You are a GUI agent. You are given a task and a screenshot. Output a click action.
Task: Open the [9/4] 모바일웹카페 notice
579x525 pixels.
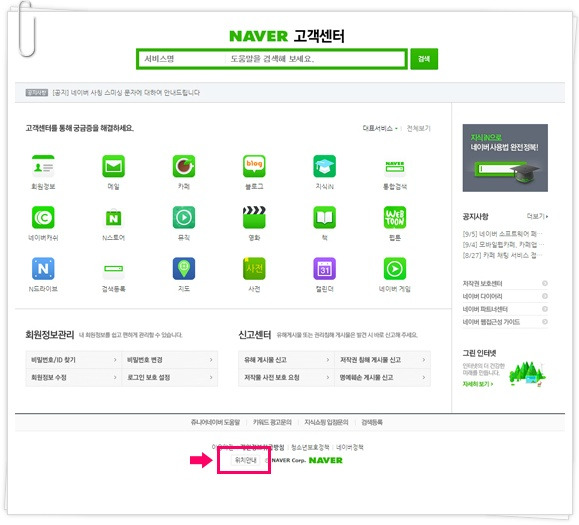pos(503,244)
